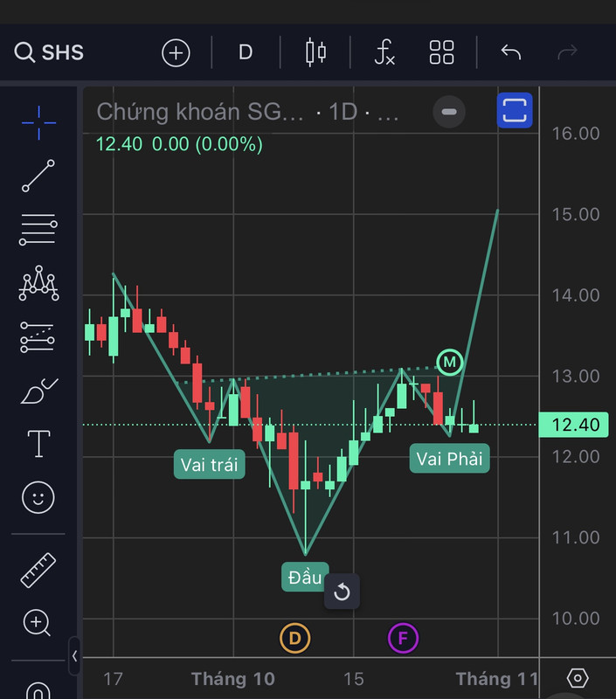Collapse the chart legend minus button
Viewport: 616px width, 699px height.
[449, 112]
